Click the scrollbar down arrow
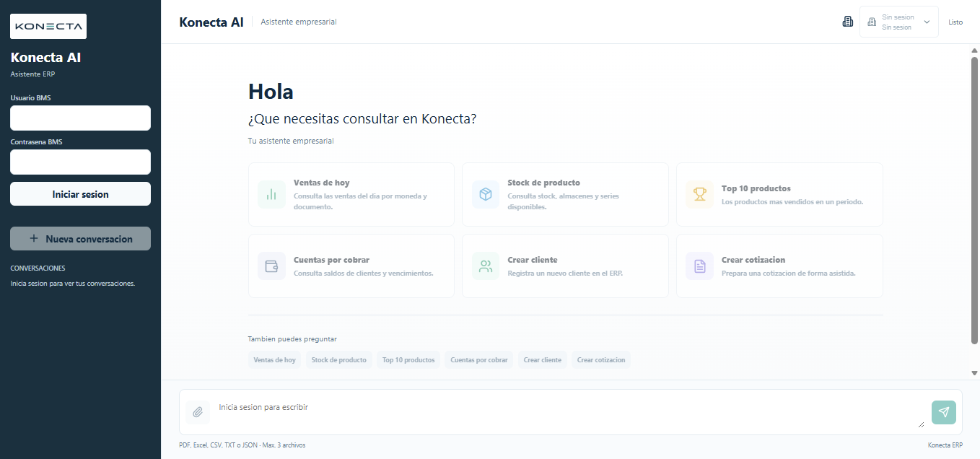Viewport: 980px width, 459px height. click(974, 373)
